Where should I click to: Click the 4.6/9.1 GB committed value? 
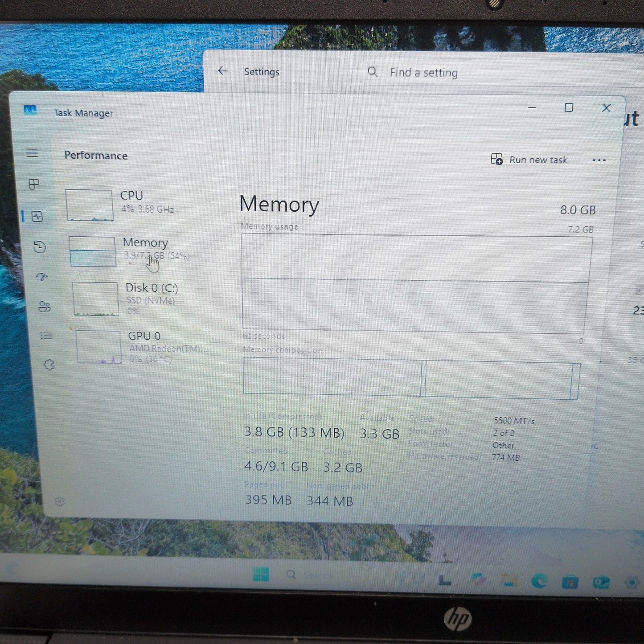point(276,467)
